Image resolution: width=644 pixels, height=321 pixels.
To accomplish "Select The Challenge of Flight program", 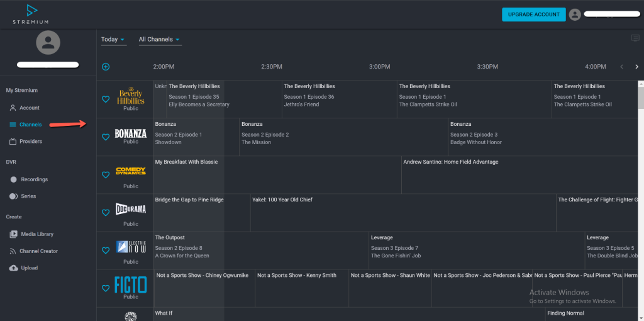I will click(597, 213).
